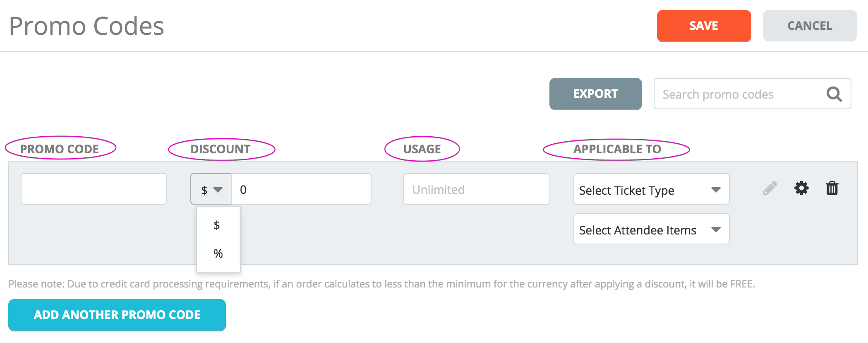Click the SAVE button
868x343 pixels.
click(x=704, y=26)
